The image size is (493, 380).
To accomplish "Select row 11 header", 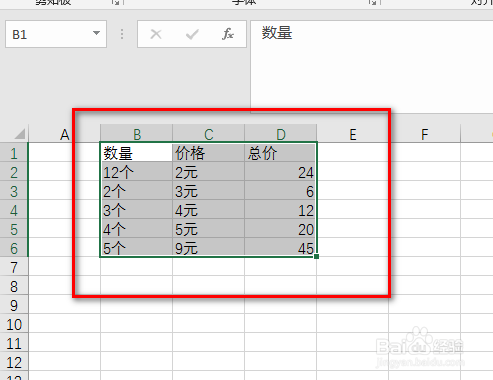I will 14,342.
